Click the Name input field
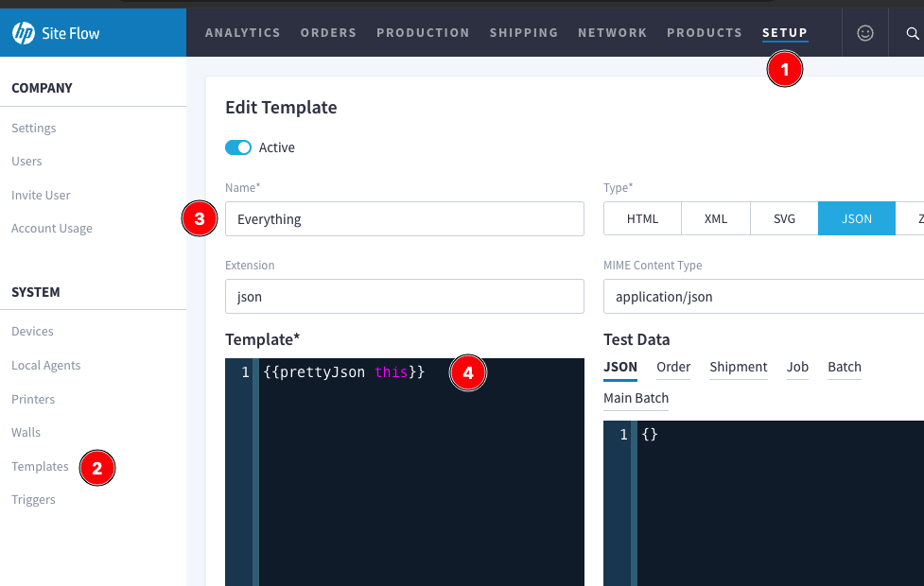 tap(404, 219)
